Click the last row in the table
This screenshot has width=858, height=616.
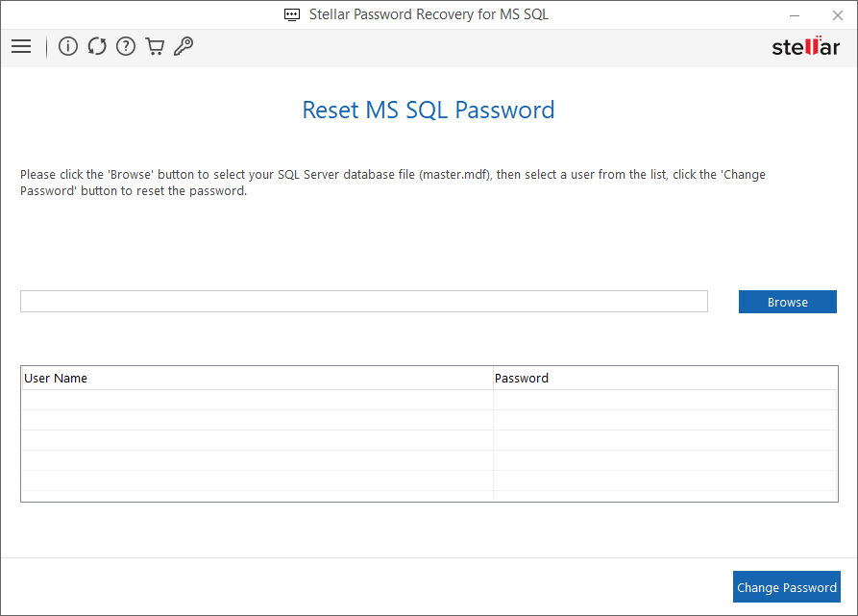[255, 494]
